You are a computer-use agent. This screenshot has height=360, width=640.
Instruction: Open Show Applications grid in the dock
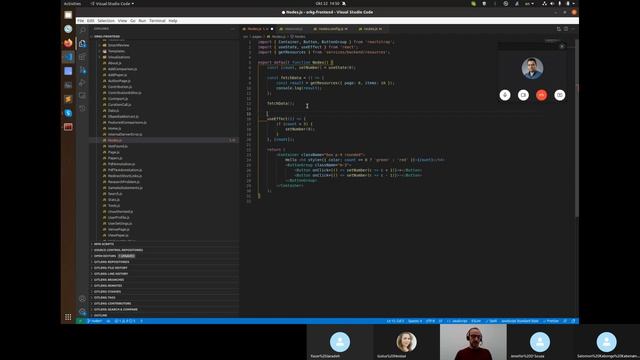68,317
